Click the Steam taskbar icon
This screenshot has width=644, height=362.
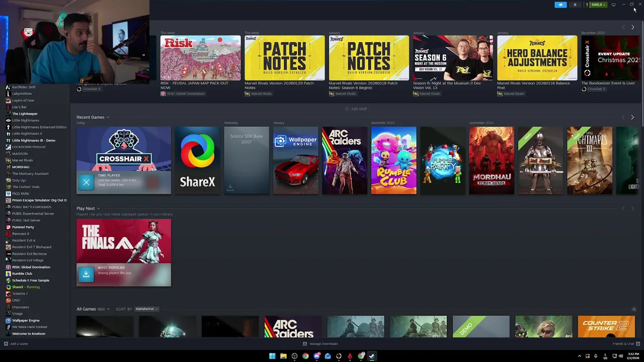pos(372,356)
